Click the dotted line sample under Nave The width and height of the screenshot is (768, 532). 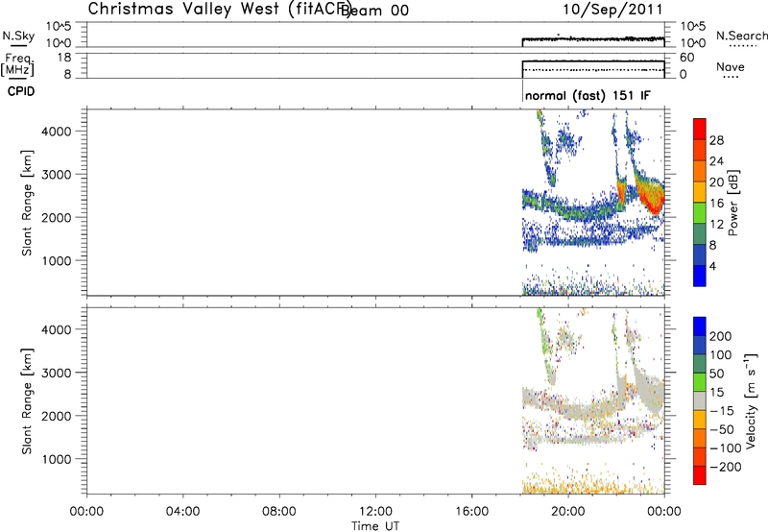[731, 77]
